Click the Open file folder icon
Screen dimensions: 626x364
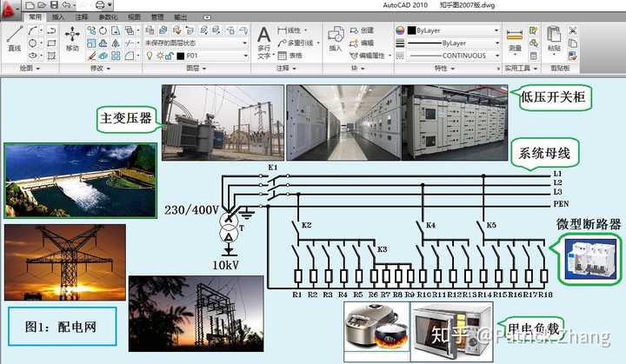click(x=42, y=5)
